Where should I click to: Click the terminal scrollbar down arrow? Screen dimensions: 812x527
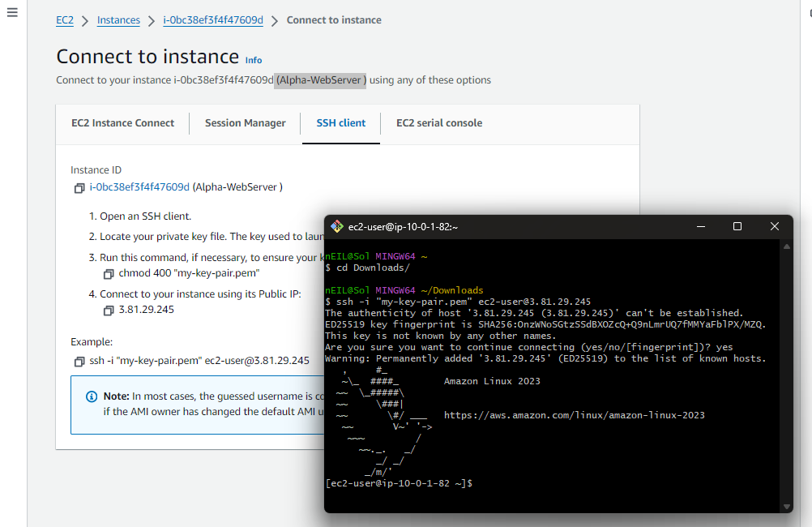click(786, 506)
